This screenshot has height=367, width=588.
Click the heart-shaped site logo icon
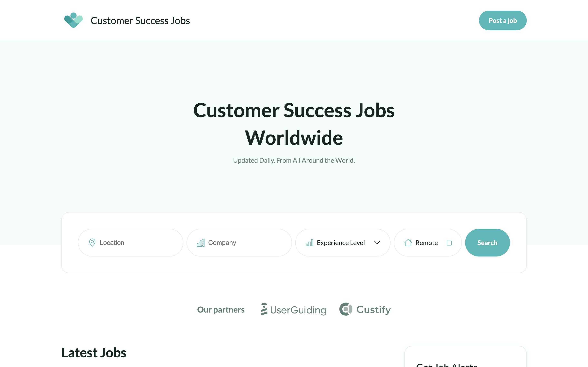tap(73, 20)
